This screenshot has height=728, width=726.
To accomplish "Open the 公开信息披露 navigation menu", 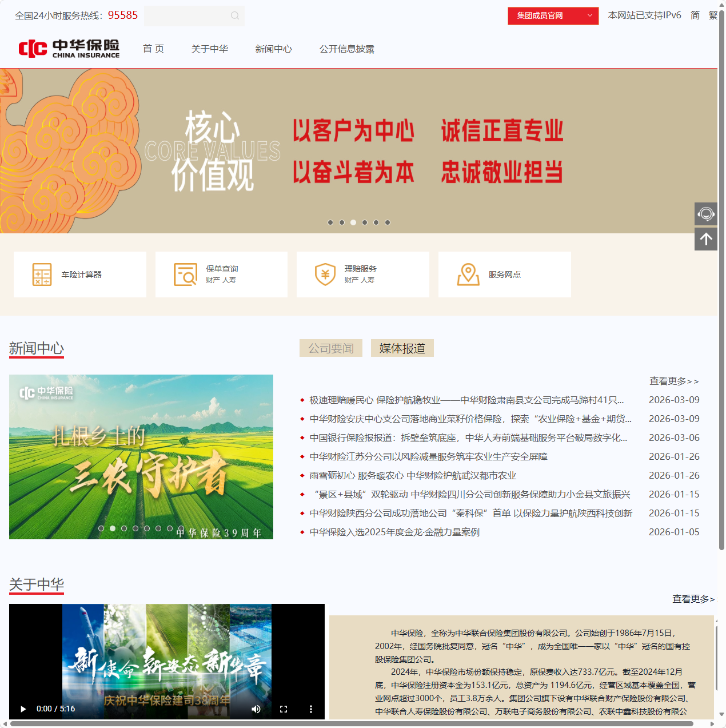I will tap(346, 49).
